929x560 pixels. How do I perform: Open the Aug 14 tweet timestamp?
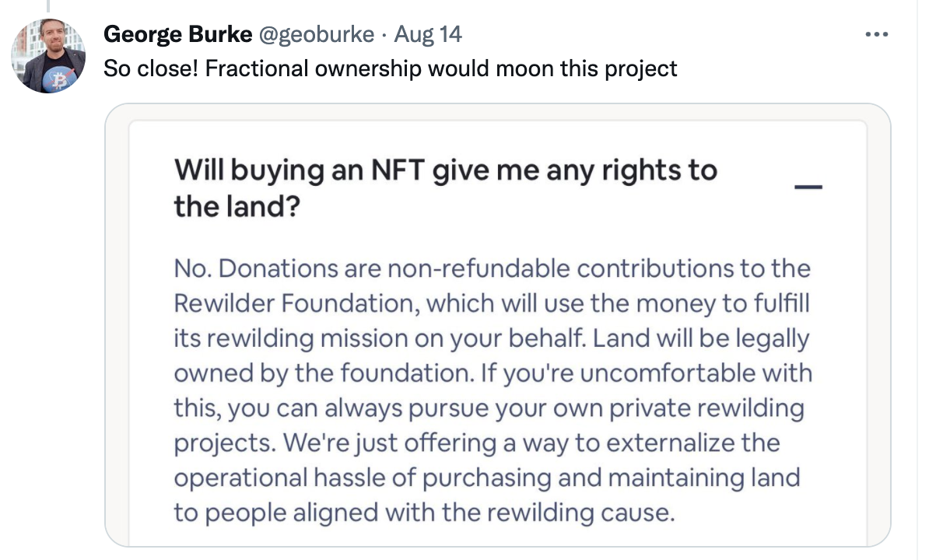[x=428, y=35]
